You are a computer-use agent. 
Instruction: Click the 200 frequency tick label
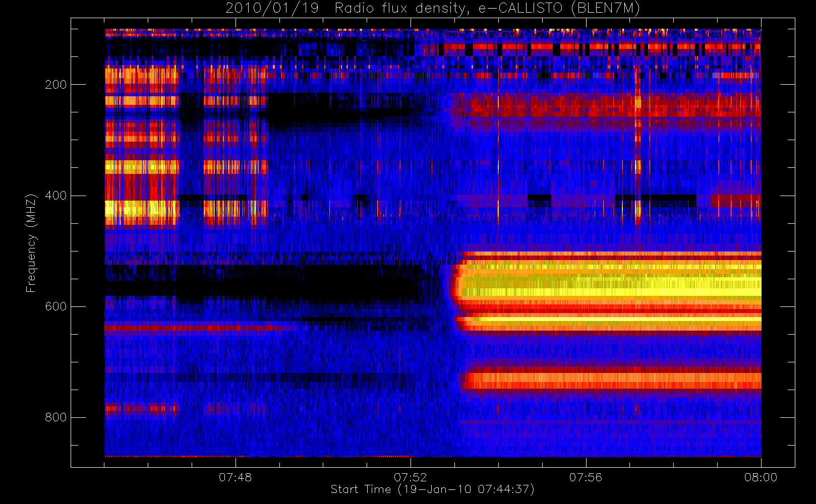[x=56, y=85]
